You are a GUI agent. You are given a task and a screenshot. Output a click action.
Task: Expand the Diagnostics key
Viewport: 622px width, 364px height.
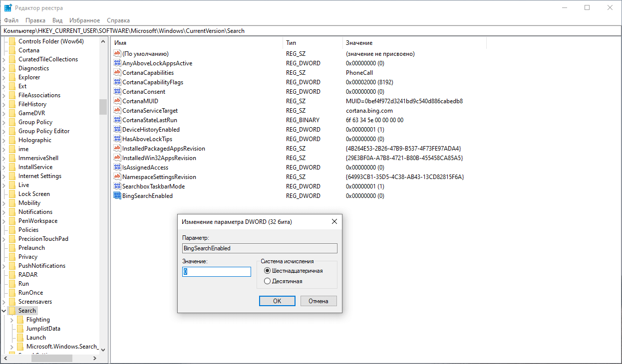4,68
